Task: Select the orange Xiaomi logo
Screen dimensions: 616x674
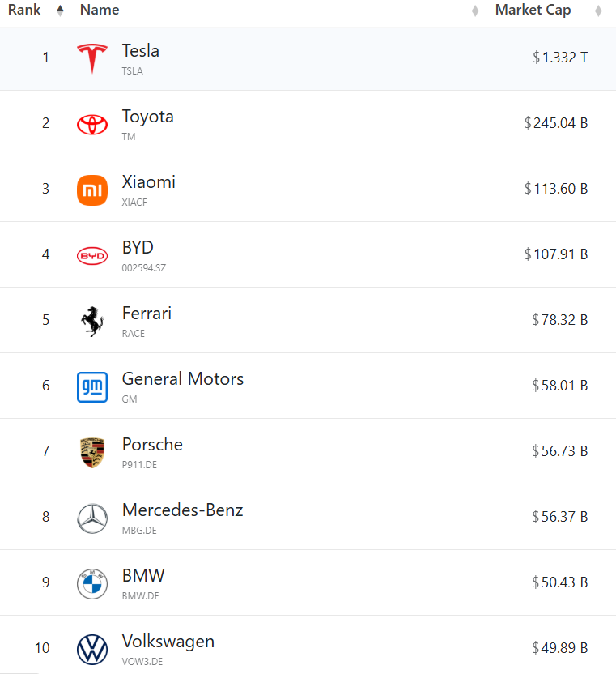Action: coord(92,190)
